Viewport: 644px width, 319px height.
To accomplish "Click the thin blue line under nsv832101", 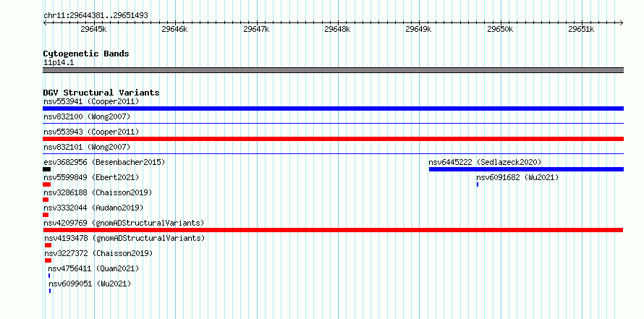I will [333, 153].
